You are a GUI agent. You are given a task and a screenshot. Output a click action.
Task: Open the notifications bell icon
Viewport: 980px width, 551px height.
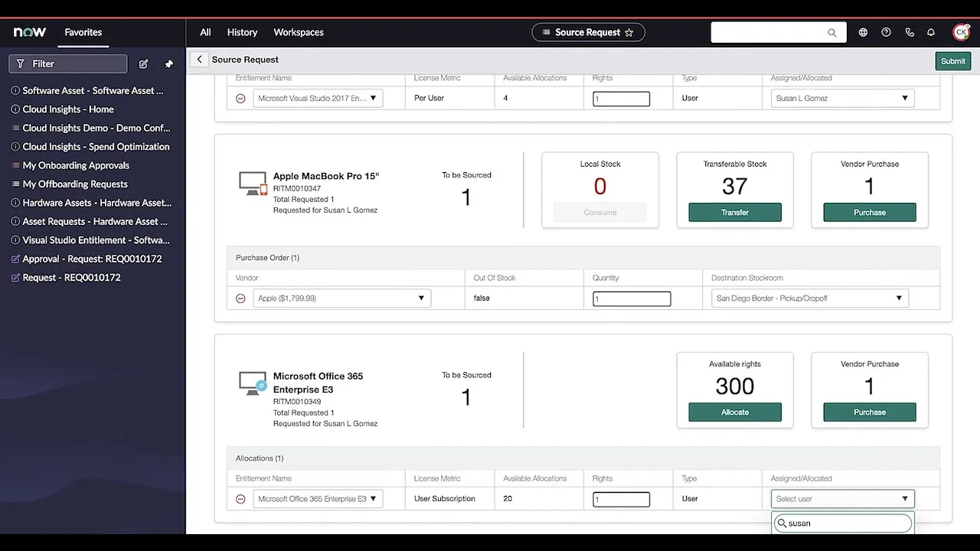click(931, 32)
